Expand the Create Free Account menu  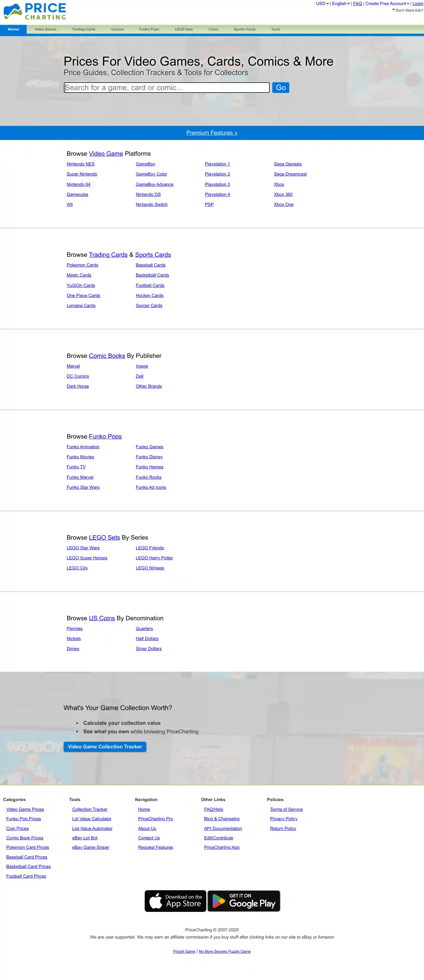pyautogui.click(x=387, y=4)
